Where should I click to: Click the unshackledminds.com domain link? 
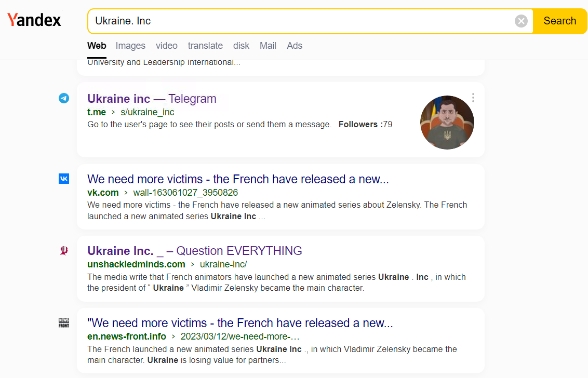[136, 264]
